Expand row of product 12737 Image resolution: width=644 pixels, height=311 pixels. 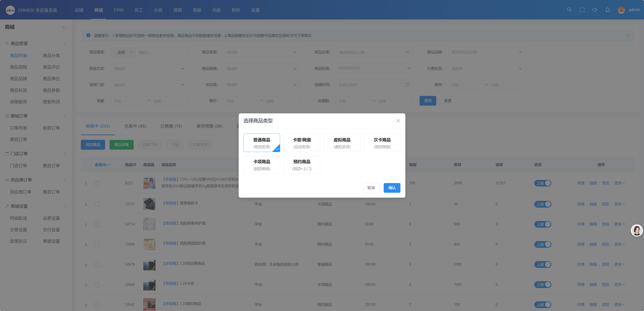pyautogui.click(x=86, y=204)
